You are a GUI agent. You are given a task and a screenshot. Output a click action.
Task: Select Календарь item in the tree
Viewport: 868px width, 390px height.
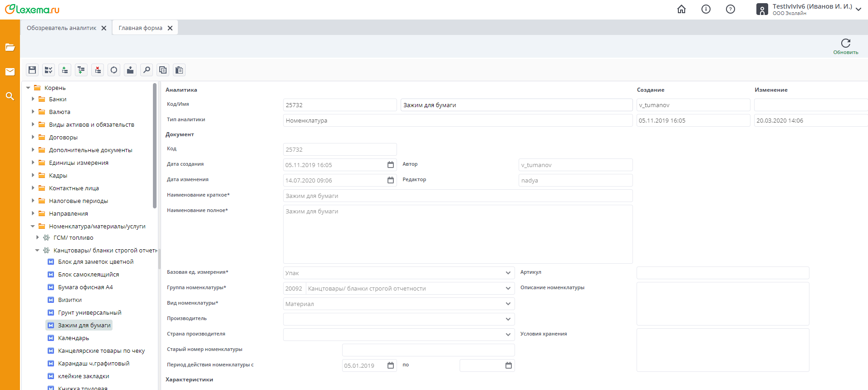click(x=74, y=338)
